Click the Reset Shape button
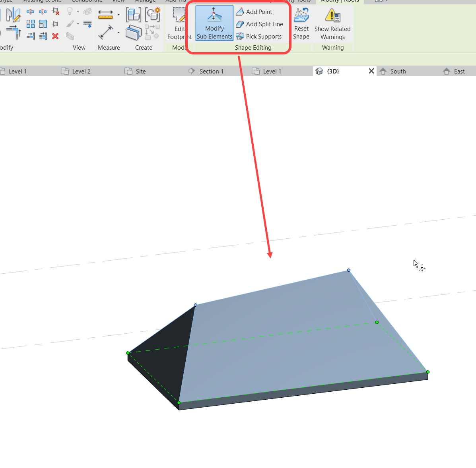This screenshot has height=468, width=476. 301,24
